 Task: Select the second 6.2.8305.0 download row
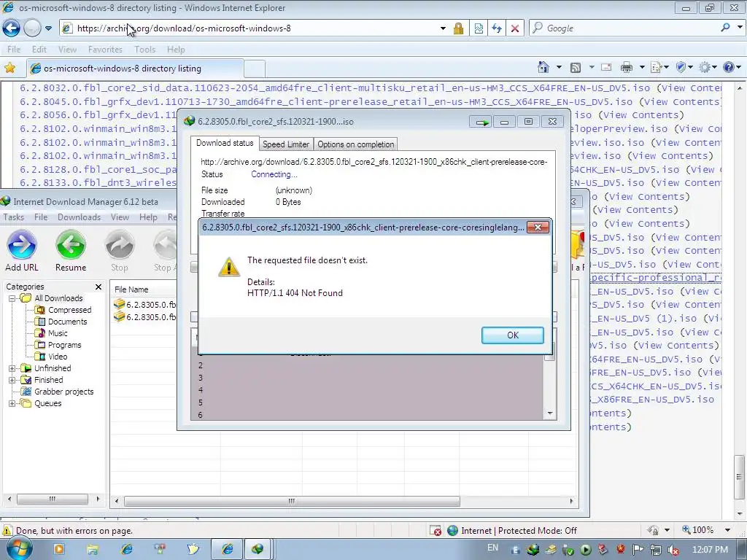[x=145, y=317]
